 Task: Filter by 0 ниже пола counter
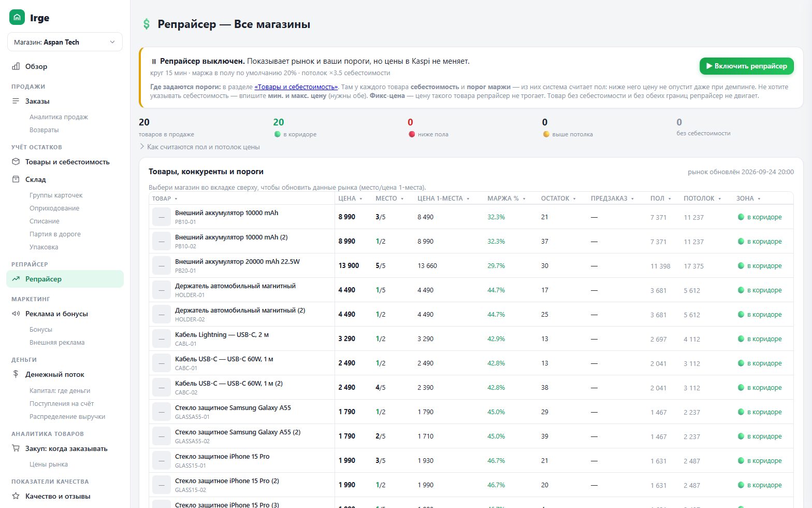(x=428, y=128)
